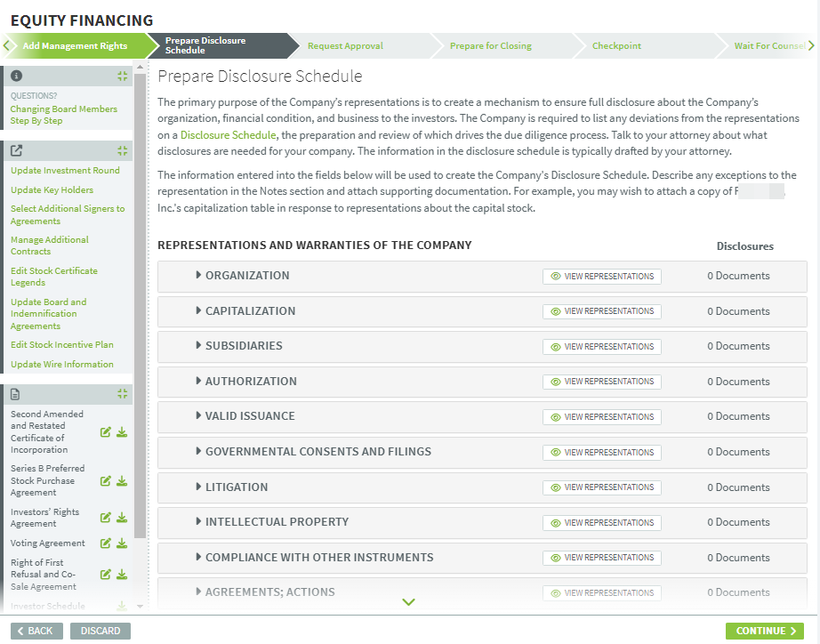Collapse the Questions panel using its shrink icon

pos(122,76)
